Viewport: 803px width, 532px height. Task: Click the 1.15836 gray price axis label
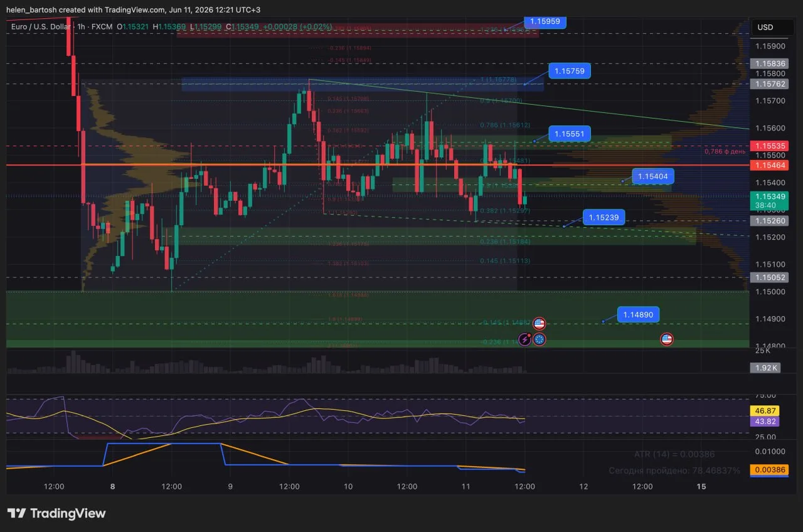pos(770,63)
